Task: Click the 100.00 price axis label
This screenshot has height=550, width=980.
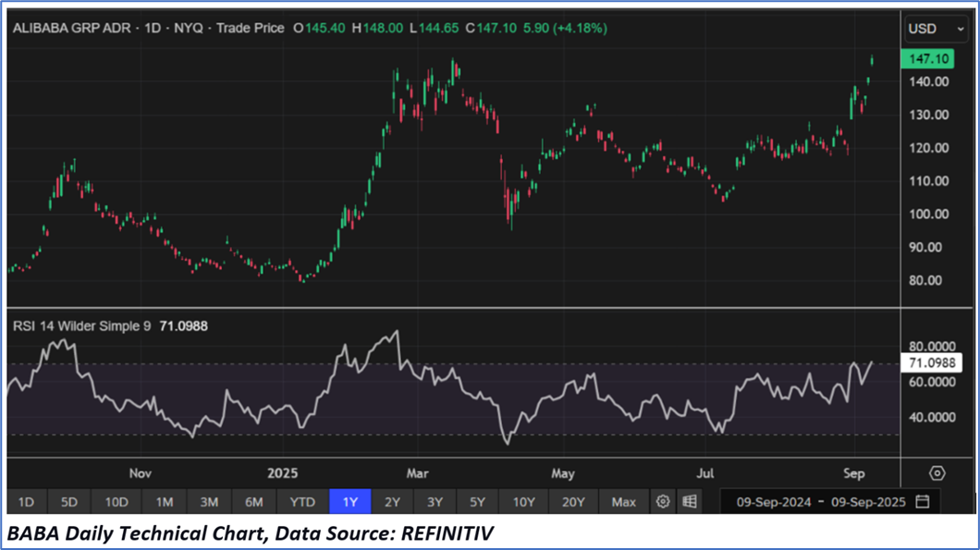Action: (929, 214)
